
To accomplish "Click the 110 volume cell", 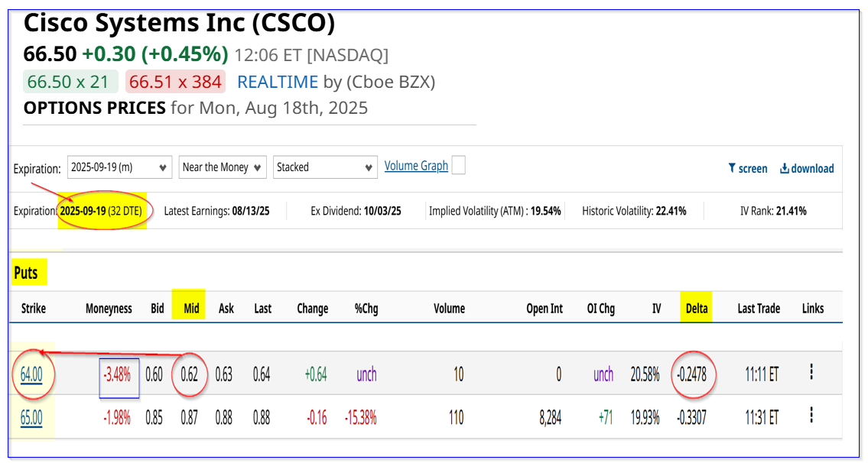I will (456, 418).
